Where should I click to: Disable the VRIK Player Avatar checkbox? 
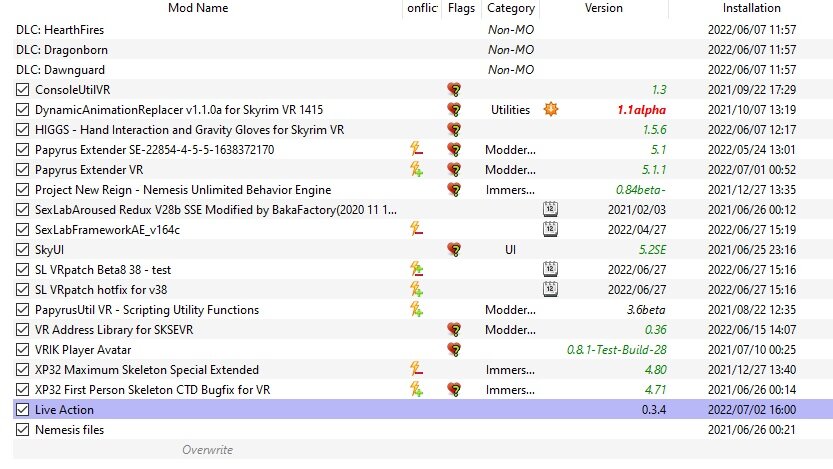(x=22, y=349)
